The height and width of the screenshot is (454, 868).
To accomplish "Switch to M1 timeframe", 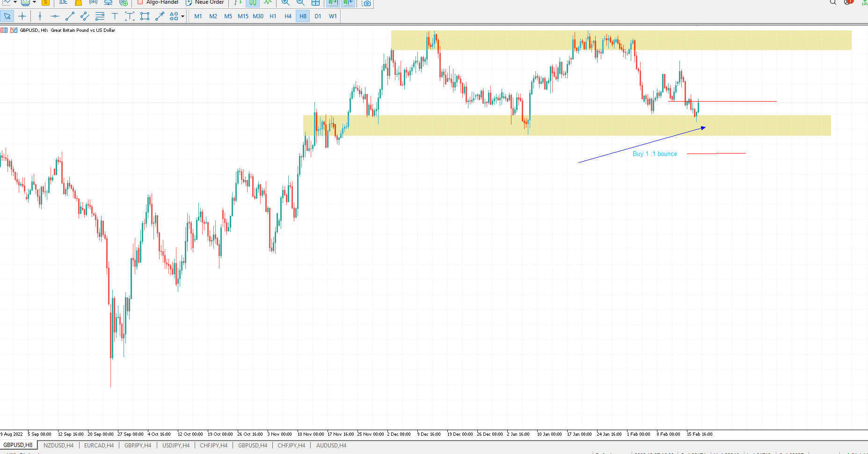I will pos(198,16).
